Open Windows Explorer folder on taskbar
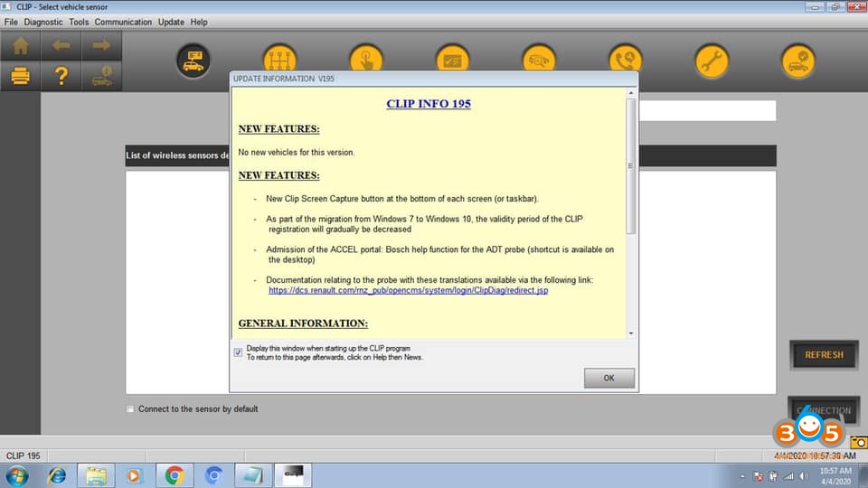This screenshot has height=488, width=868. coord(96,476)
